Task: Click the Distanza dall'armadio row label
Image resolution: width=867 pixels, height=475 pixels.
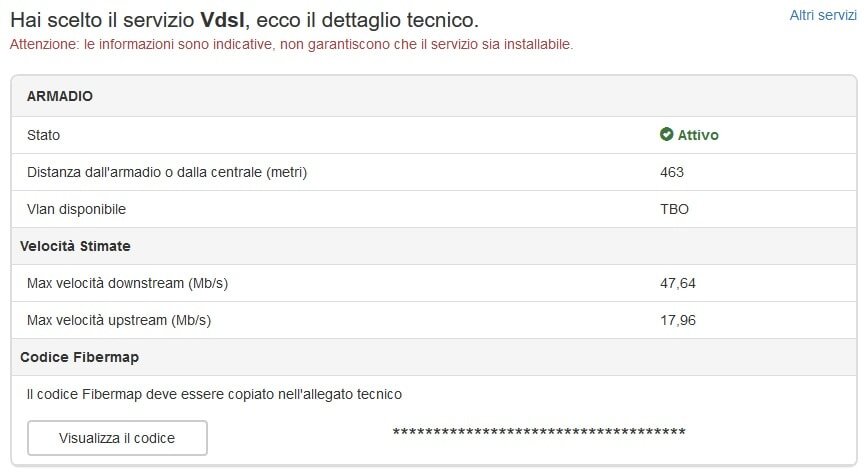Action: tap(166, 172)
